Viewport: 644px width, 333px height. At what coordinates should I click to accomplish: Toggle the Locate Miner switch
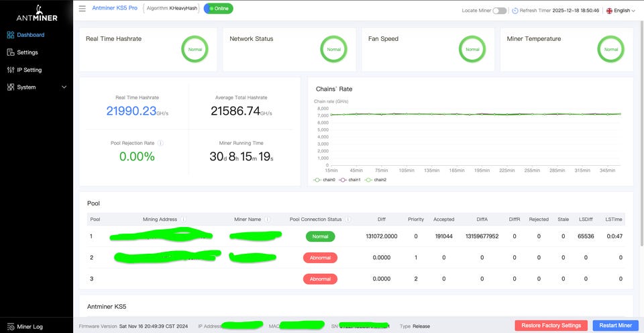pos(499,11)
